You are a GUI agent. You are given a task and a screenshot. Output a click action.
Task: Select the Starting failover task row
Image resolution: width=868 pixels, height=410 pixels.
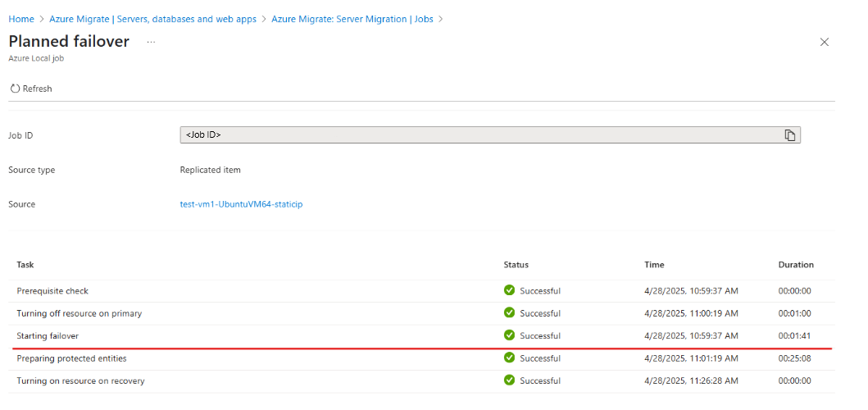(x=421, y=335)
